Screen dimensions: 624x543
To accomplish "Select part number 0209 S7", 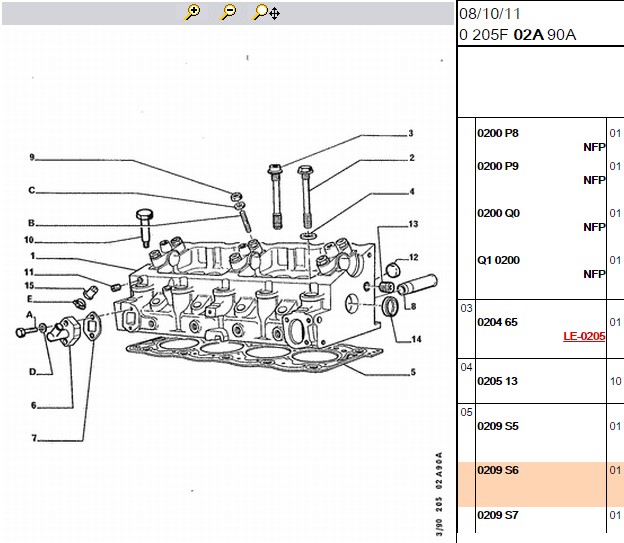I will [498, 515].
